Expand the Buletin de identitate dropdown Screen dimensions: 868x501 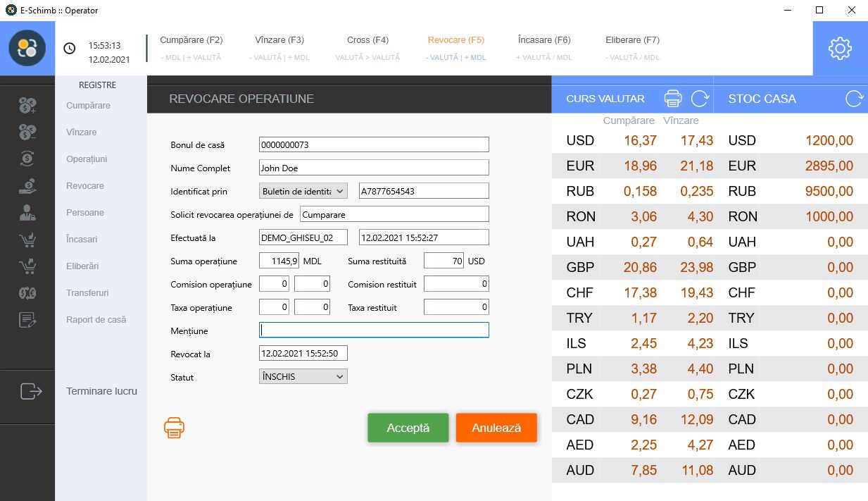pyautogui.click(x=303, y=191)
